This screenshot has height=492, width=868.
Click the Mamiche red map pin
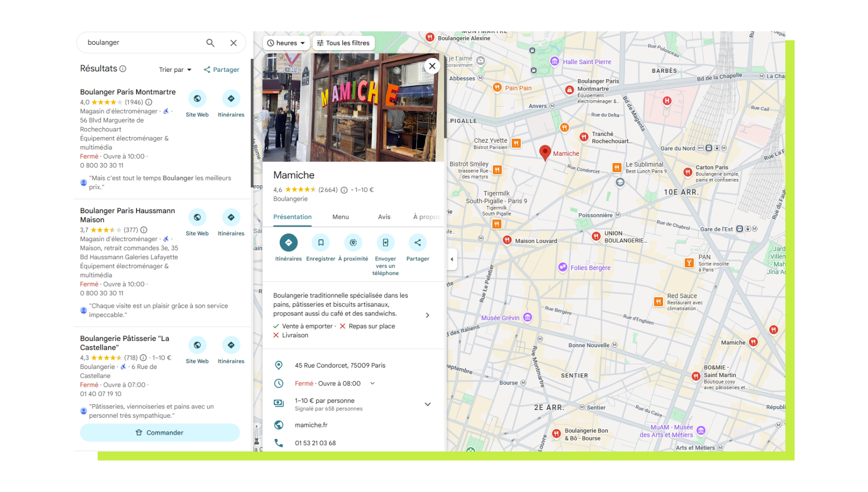[x=545, y=152]
